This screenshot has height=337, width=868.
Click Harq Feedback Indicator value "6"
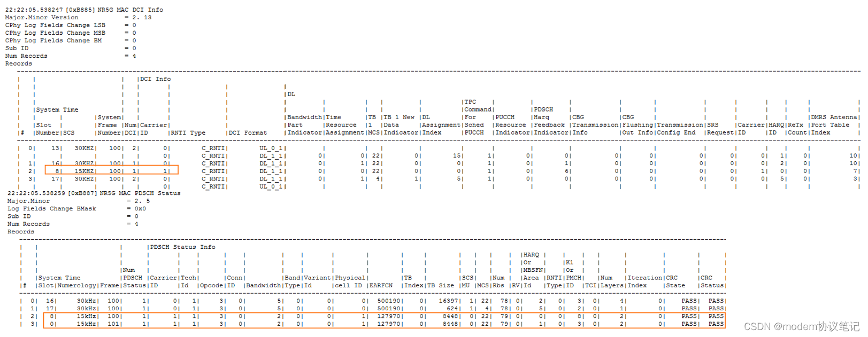(x=566, y=171)
